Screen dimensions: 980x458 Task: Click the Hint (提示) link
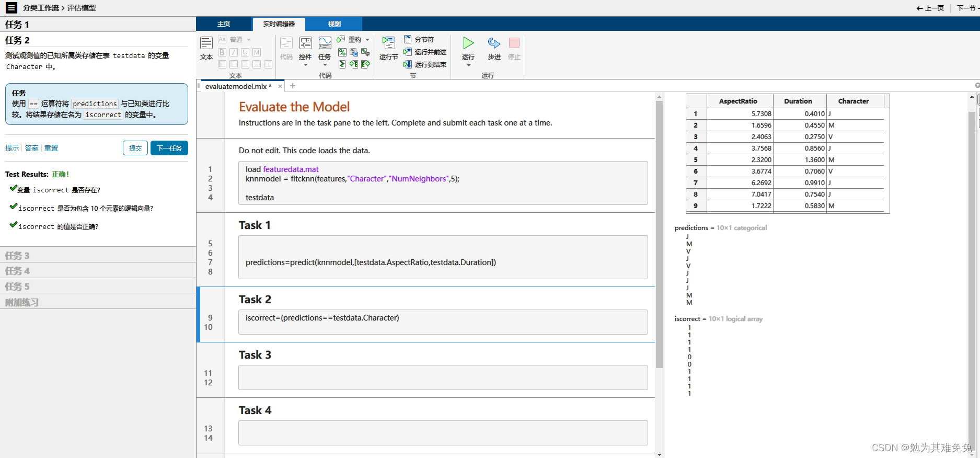pyautogui.click(x=12, y=148)
